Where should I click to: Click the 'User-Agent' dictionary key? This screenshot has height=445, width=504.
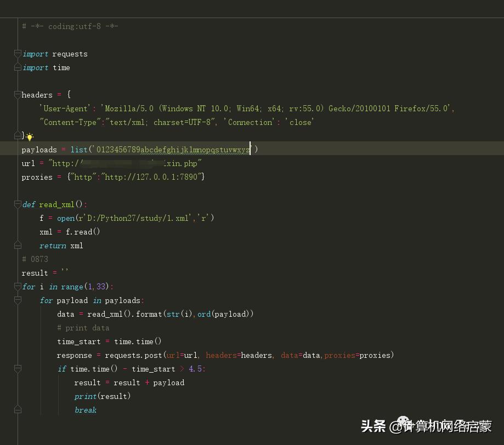tap(65, 109)
